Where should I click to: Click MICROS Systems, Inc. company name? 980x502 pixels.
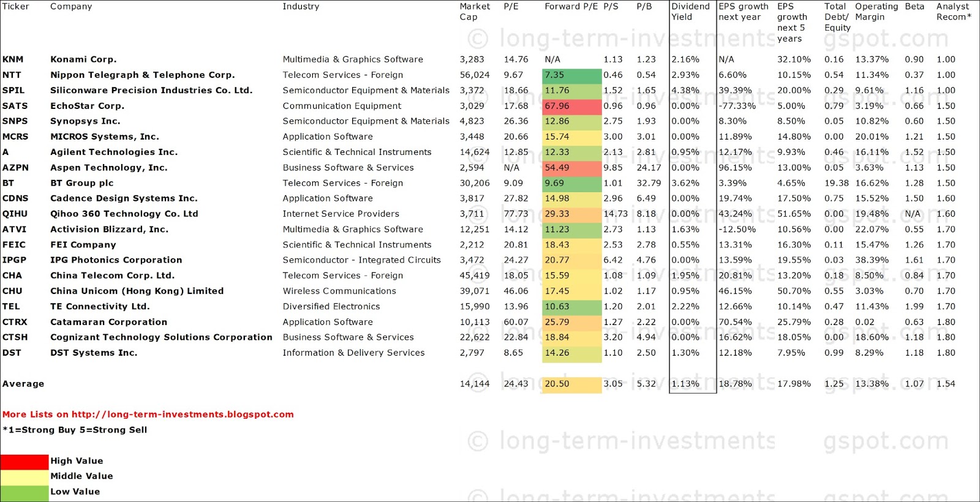point(105,137)
